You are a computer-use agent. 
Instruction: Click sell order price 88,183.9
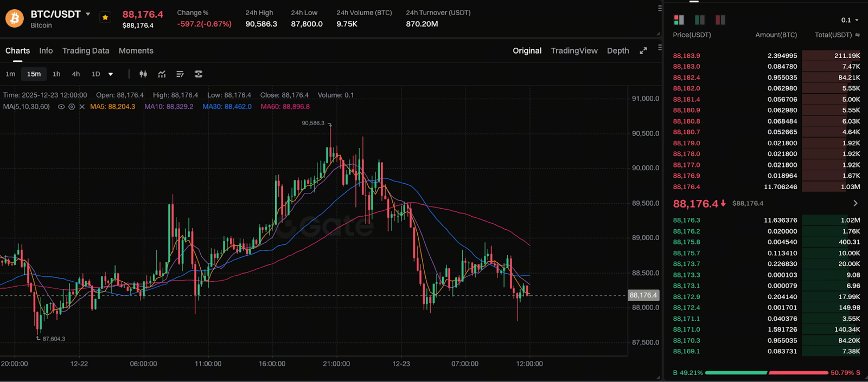686,56
